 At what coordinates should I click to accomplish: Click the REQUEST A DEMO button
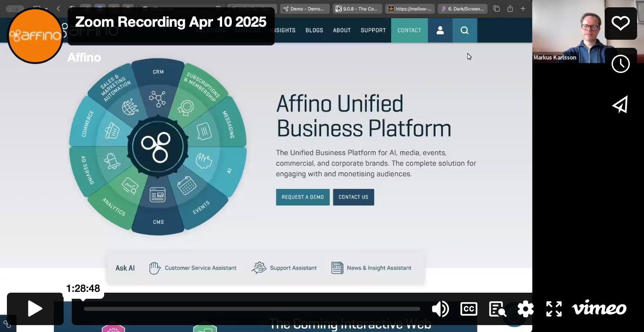click(x=303, y=197)
